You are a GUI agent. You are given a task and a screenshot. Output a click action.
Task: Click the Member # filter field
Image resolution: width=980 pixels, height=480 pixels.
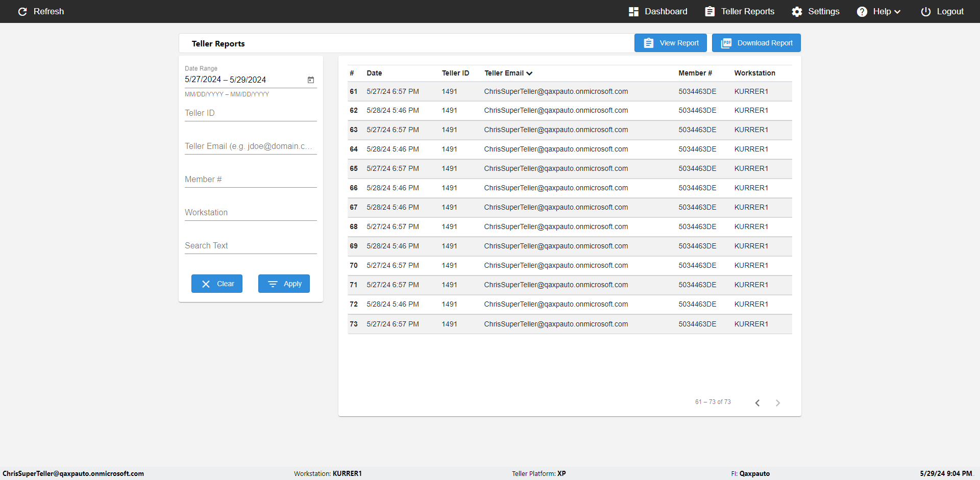[251, 179]
